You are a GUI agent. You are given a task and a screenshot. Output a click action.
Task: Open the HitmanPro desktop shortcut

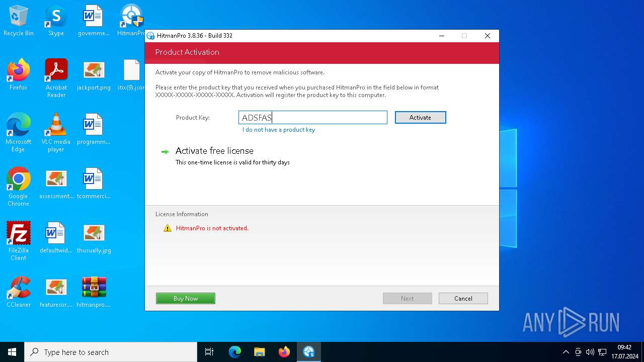(132, 21)
